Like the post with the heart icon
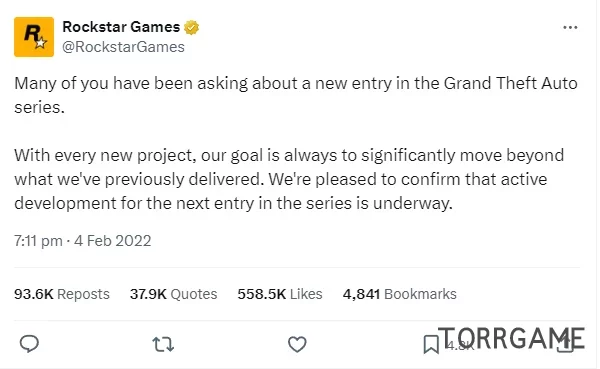Image resolution: width=600 pixels, height=369 pixels. pyautogui.click(x=297, y=344)
